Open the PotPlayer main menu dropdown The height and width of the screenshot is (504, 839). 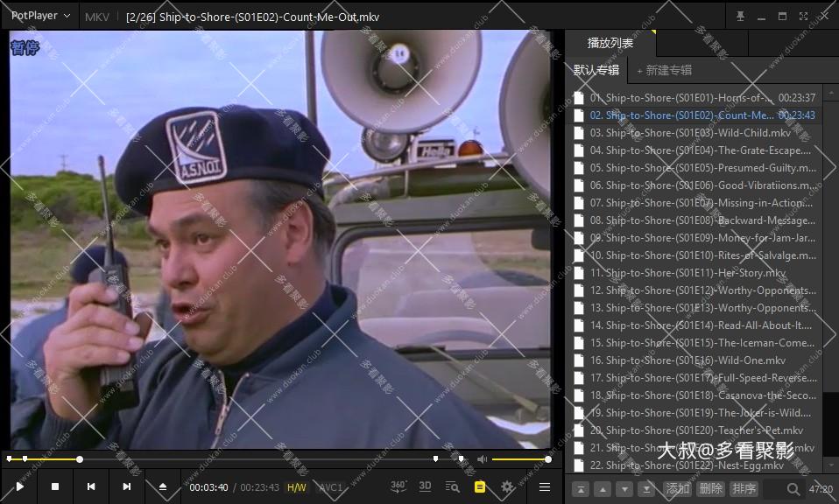[40, 16]
